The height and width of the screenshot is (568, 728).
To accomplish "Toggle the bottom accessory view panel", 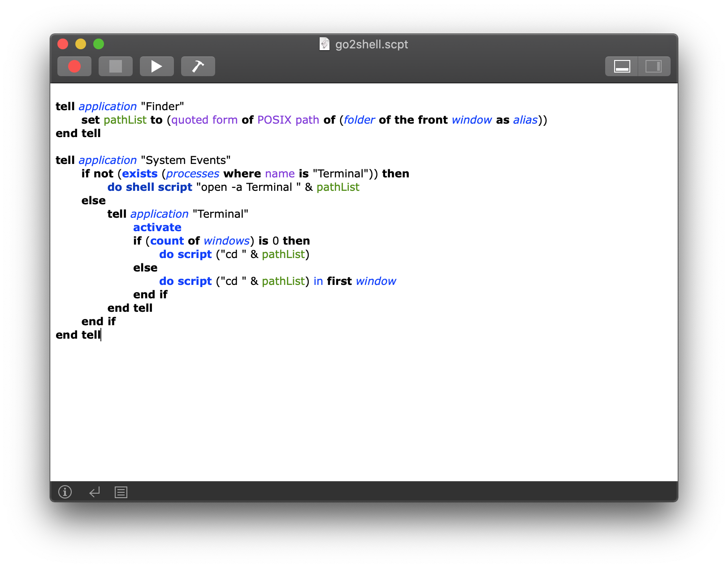I will (621, 66).
